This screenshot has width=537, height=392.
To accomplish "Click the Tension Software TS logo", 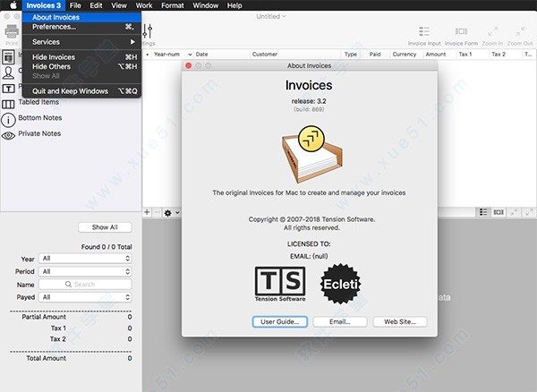I will tap(280, 284).
